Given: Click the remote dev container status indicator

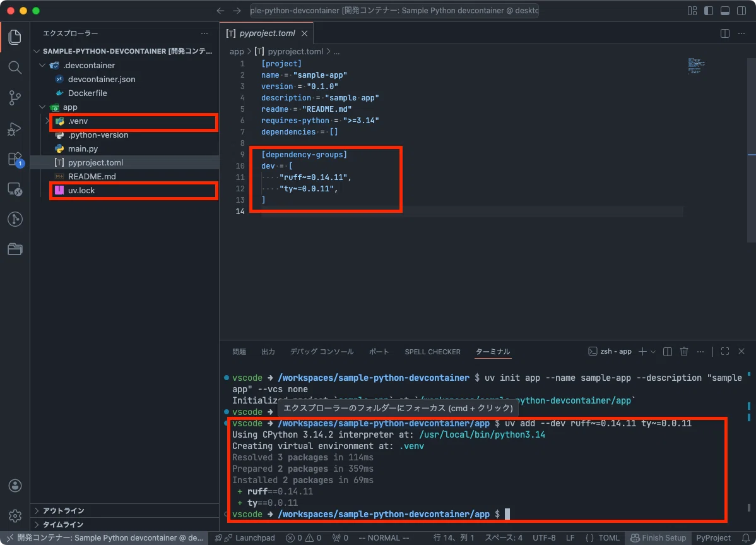Looking at the screenshot, I should tap(104, 538).
